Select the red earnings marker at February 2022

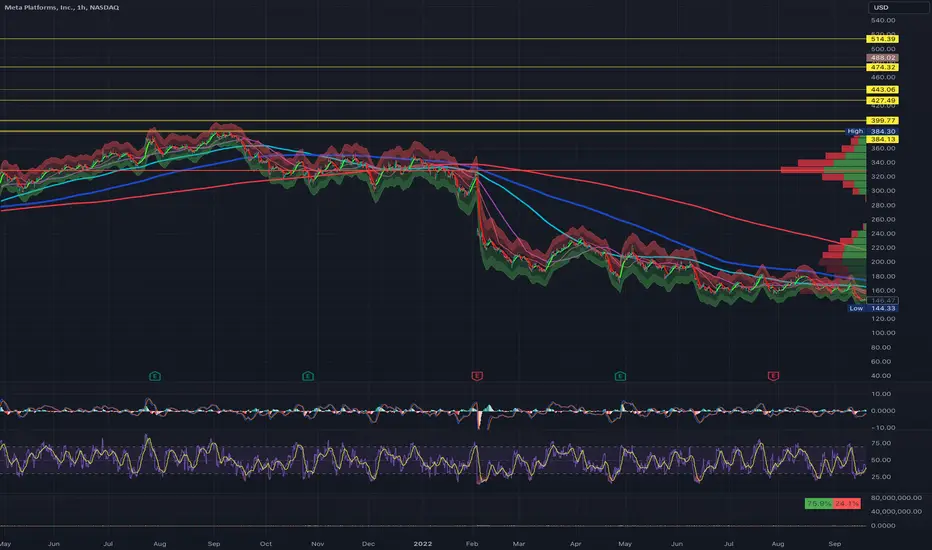click(x=477, y=376)
